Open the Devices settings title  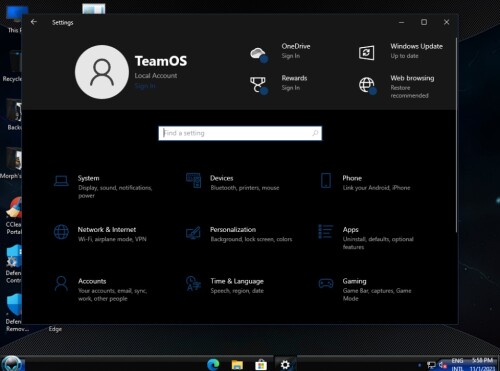pyautogui.click(x=222, y=178)
